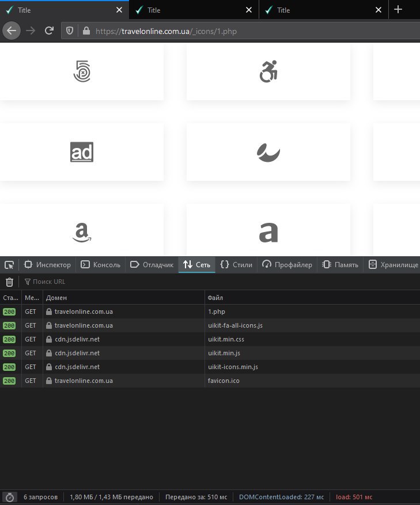The width and height of the screenshot is (420, 505).
Task: Click 'DOMContentLoaded: 227 мс' status entry
Action: point(281,498)
